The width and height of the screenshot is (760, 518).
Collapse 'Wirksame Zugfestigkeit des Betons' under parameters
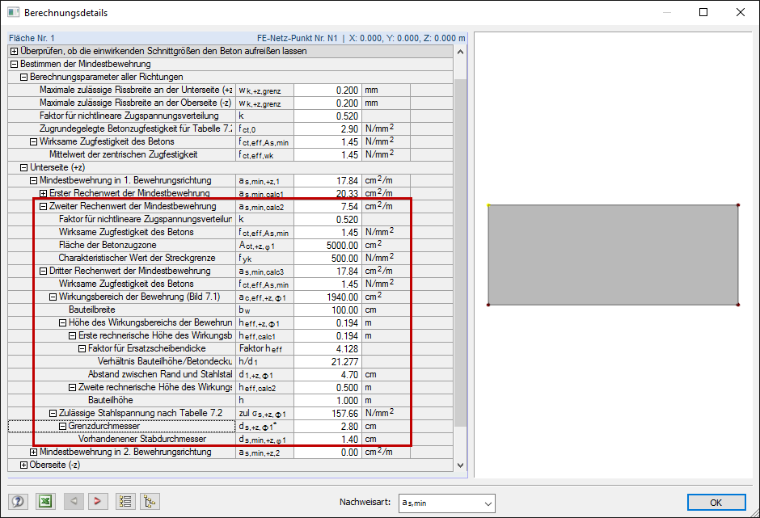coord(33,142)
